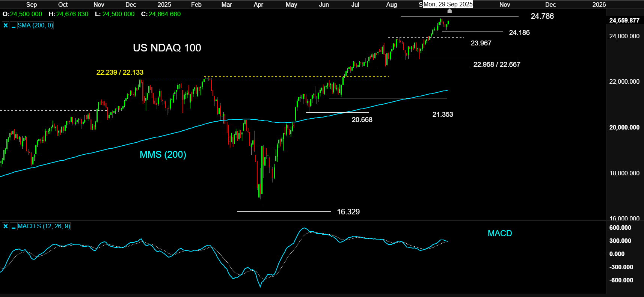
Task: Select the MMS (200) annotation text
Action: [x=163, y=154]
